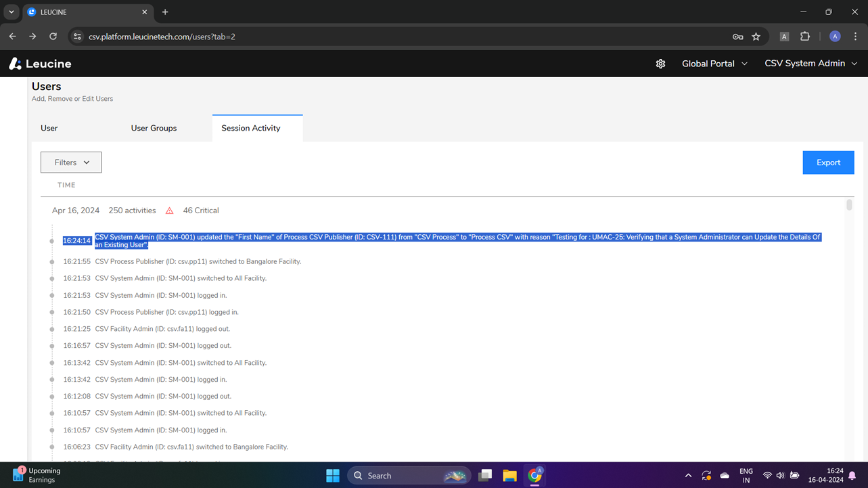868x488 pixels.
Task: Open the Wi-Fi network tray icon
Action: (x=767, y=476)
